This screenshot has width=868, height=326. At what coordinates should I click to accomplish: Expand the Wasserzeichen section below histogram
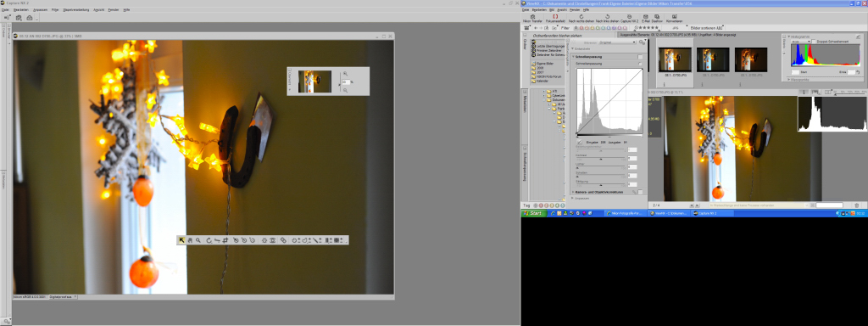tap(789, 79)
